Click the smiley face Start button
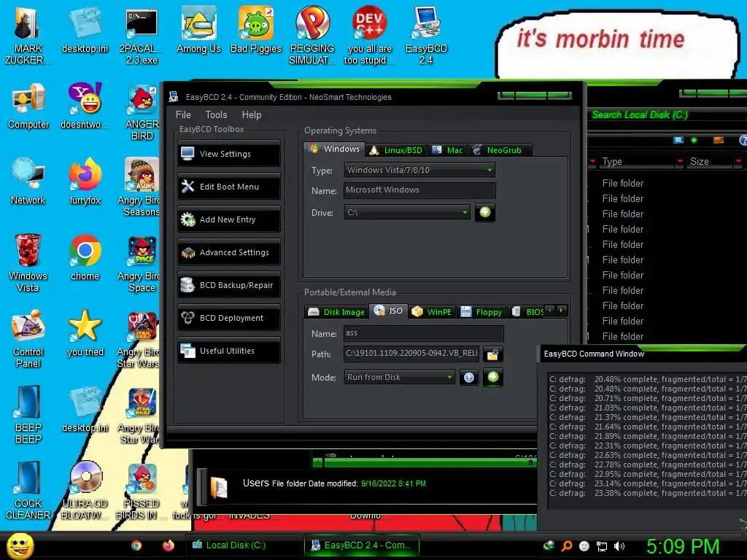747x560 pixels. [x=20, y=545]
